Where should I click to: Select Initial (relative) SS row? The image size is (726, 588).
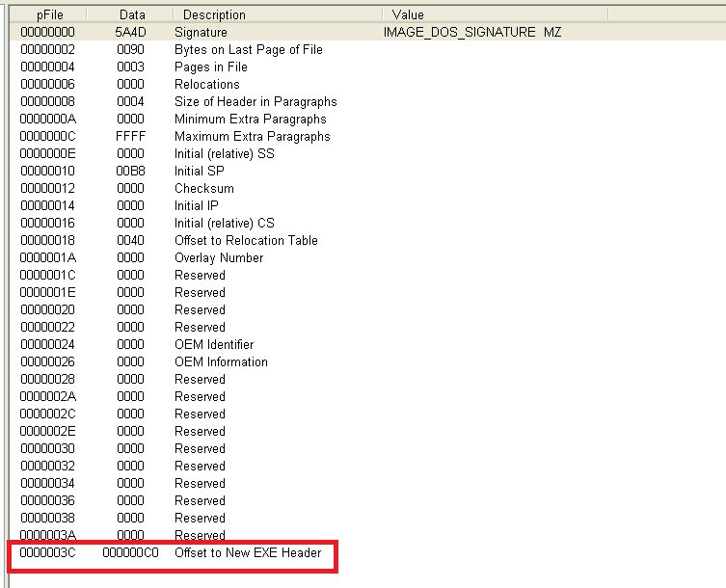[x=224, y=153]
